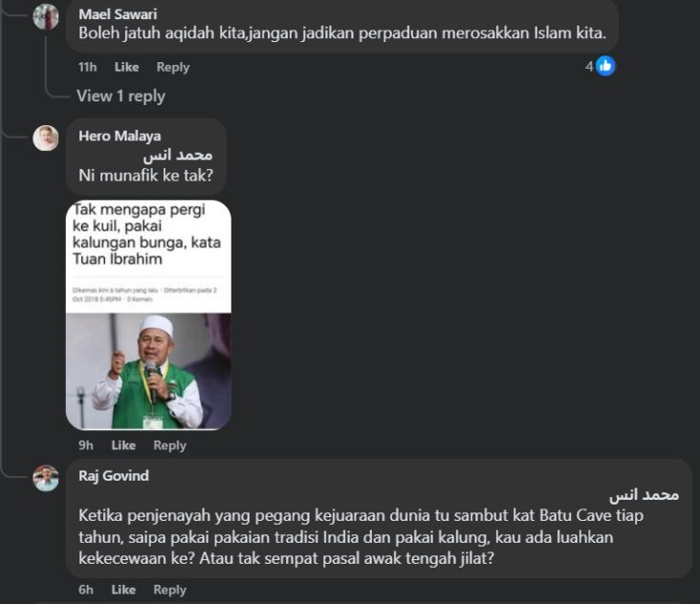The height and width of the screenshot is (604, 700).
Task: Open Hero Malaya's name link
Action: point(120,136)
